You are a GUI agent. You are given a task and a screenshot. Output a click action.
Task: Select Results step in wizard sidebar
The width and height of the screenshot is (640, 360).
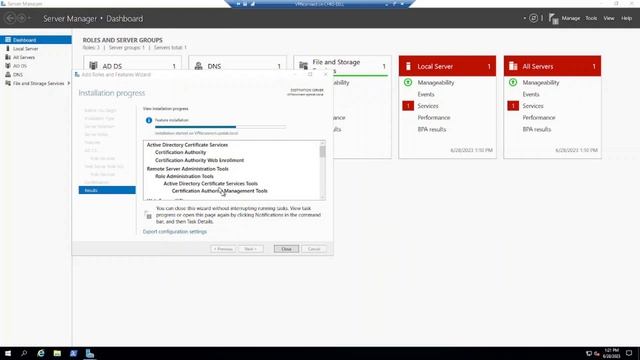[107, 190]
